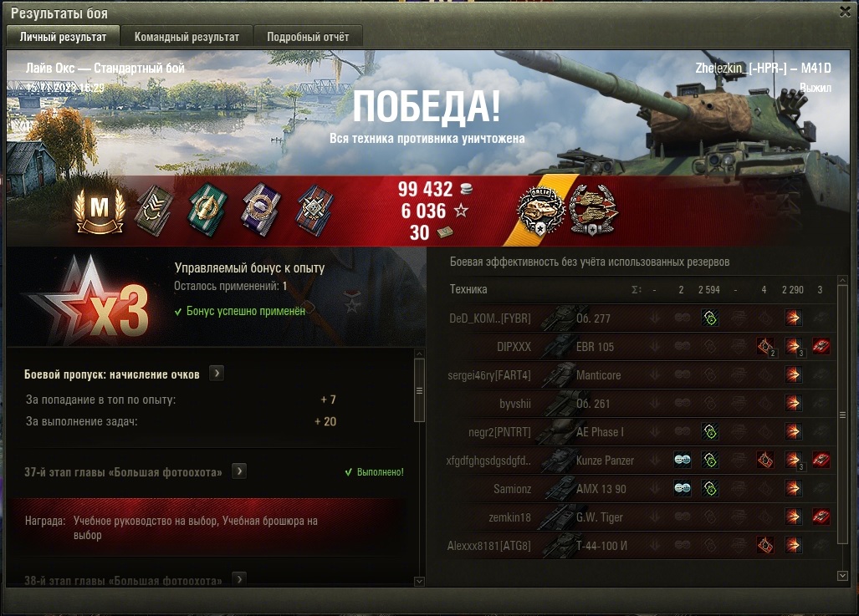859x616 pixels.
Task: Click the vehicle list scrollbar handle
Action: pyautogui.click(x=842, y=415)
